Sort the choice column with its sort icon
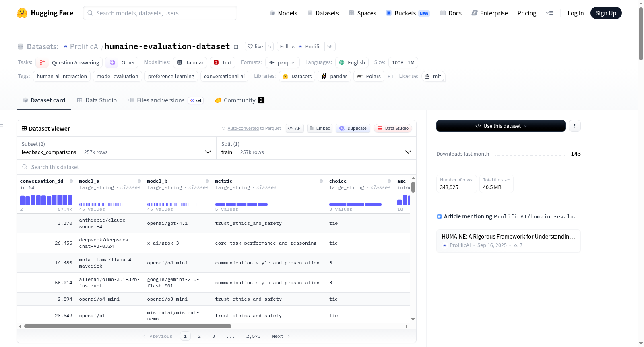Image resolution: width=644 pixels, height=347 pixels. coord(389,181)
